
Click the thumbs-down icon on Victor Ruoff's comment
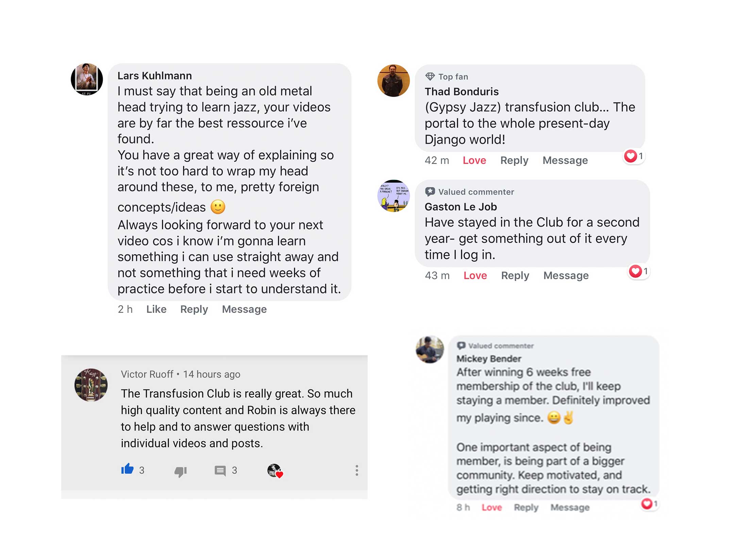point(180,471)
